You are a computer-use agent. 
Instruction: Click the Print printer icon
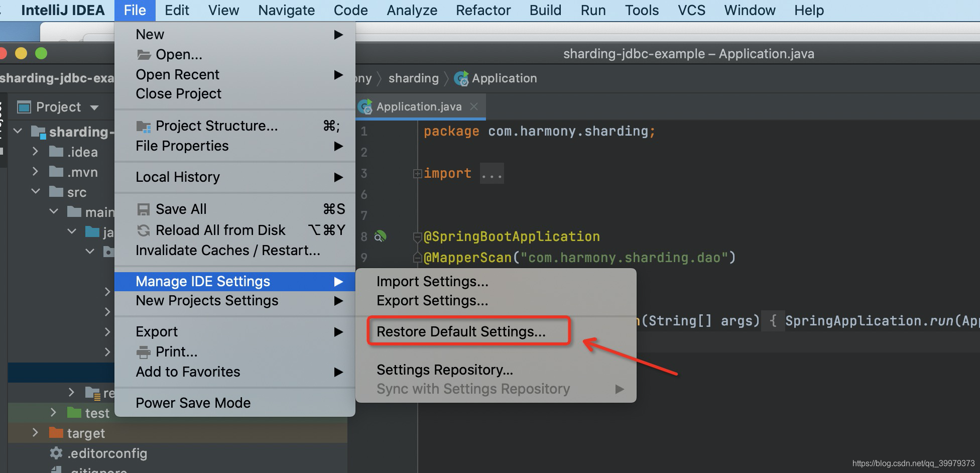pyautogui.click(x=144, y=352)
